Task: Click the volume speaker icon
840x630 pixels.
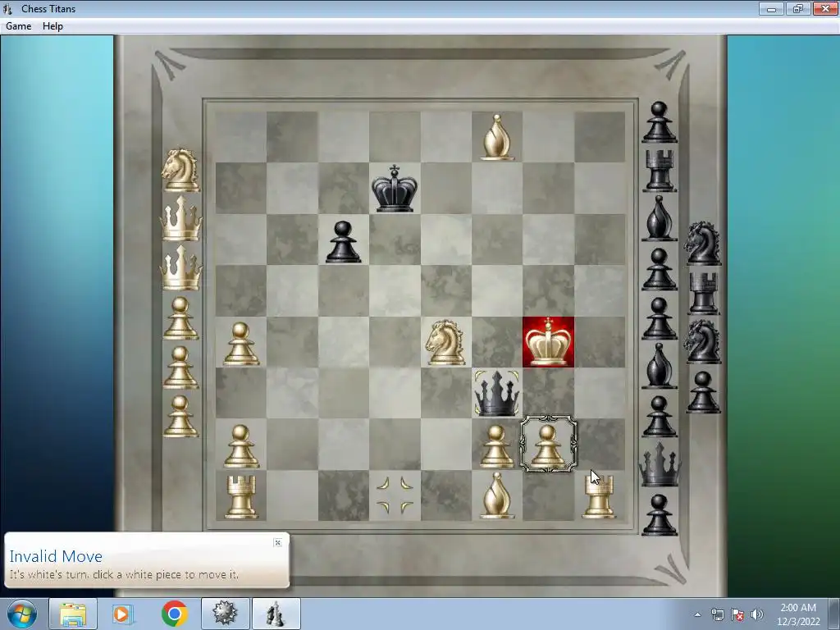Action: (757, 614)
